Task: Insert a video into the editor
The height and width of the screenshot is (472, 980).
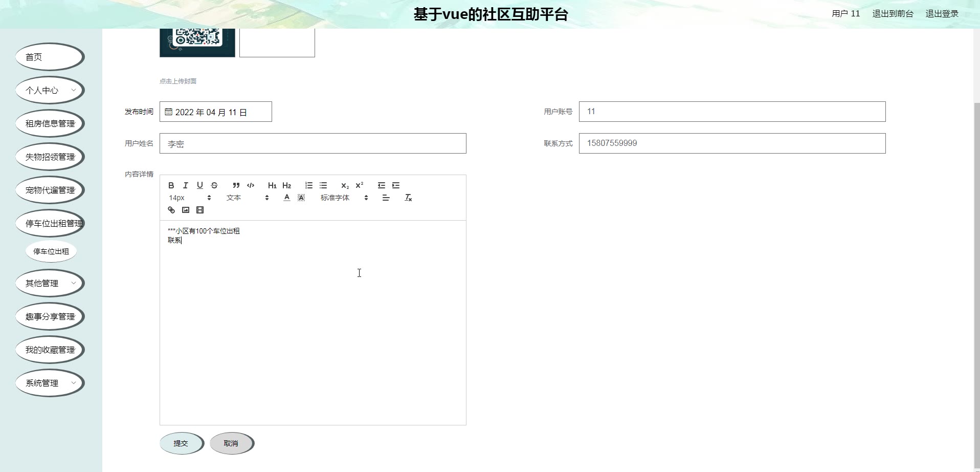Action: pos(200,210)
